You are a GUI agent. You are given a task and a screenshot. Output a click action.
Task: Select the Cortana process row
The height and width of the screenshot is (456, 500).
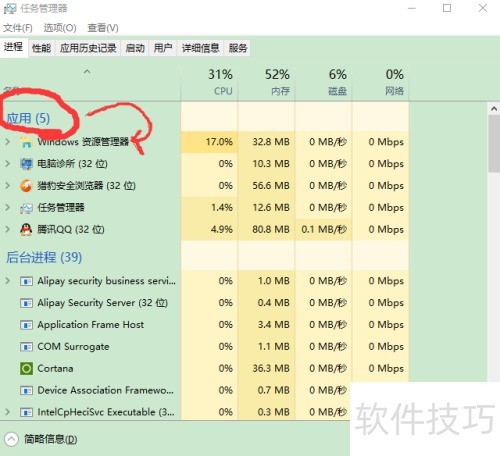coord(204,369)
